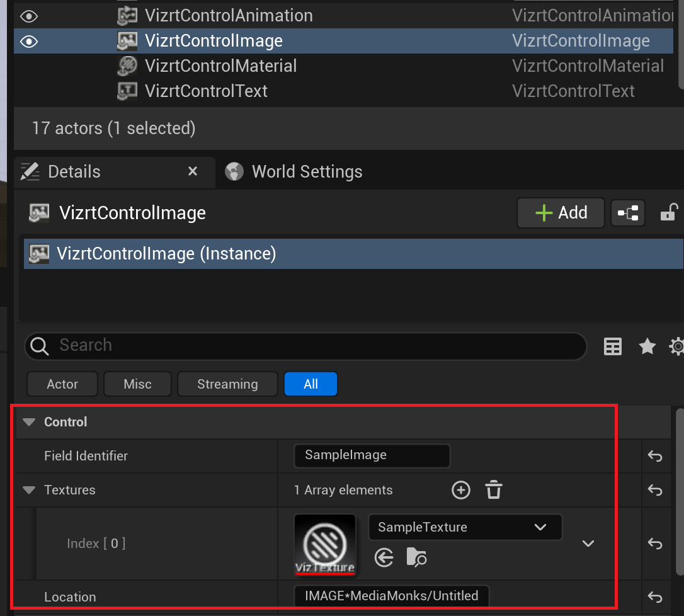The height and width of the screenshot is (616, 684).
Task: Reset Field Identifier to default value
Action: [x=655, y=456]
